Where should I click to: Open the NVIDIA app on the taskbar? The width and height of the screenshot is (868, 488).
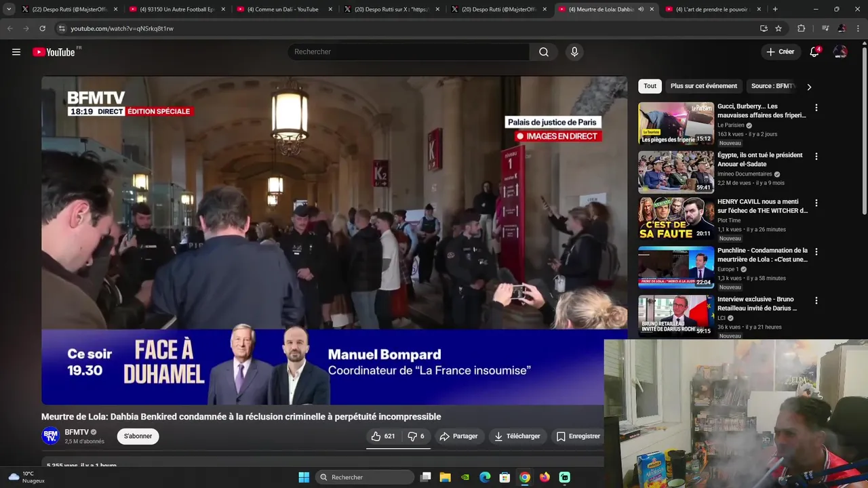pyautogui.click(x=465, y=477)
